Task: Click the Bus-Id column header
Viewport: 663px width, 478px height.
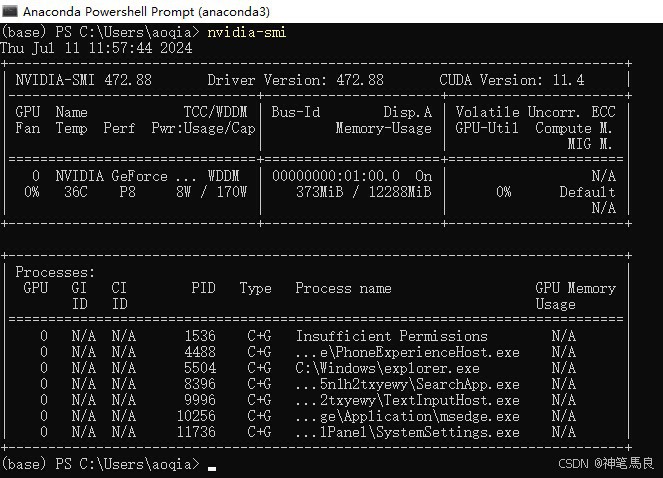Action: coord(296,112)
